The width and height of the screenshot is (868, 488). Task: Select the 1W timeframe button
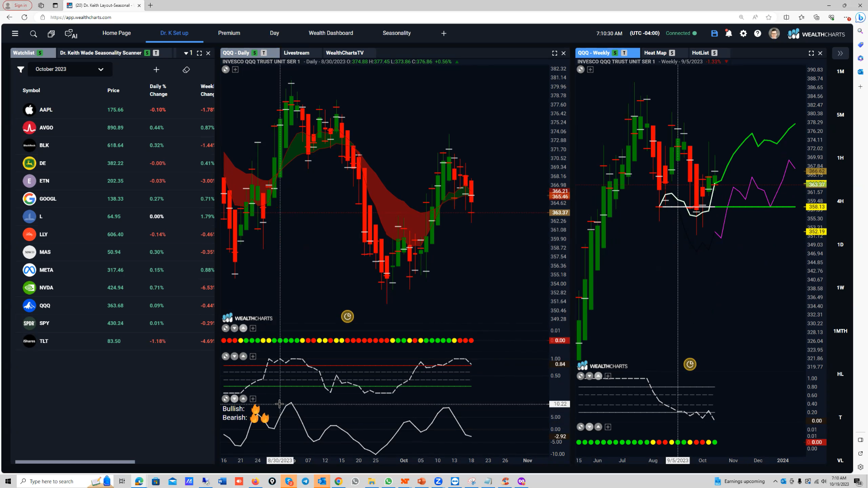tap(840, 288)
